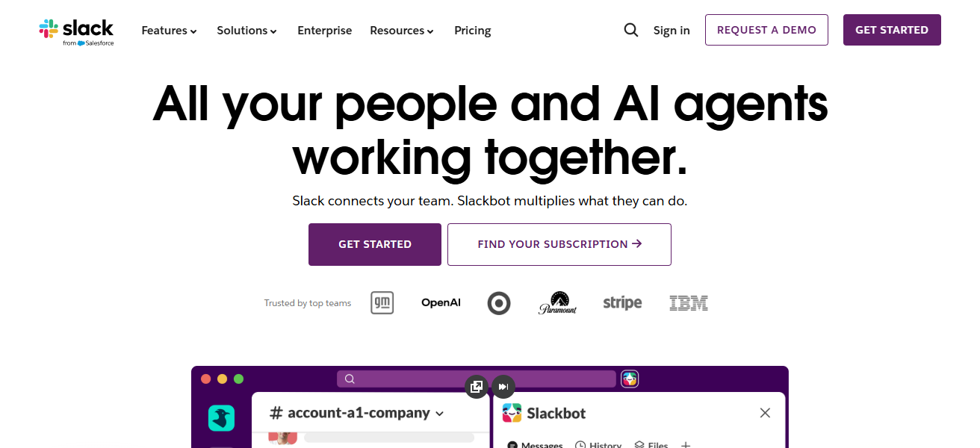Click the workspace avatar beside the search bar

click(630, 379)
